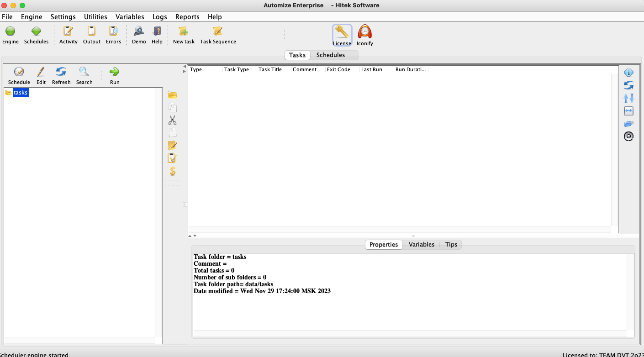644x357 pixels.
Task: Open the Schedules toolbar icon
Action: click(x=36, y=31)
